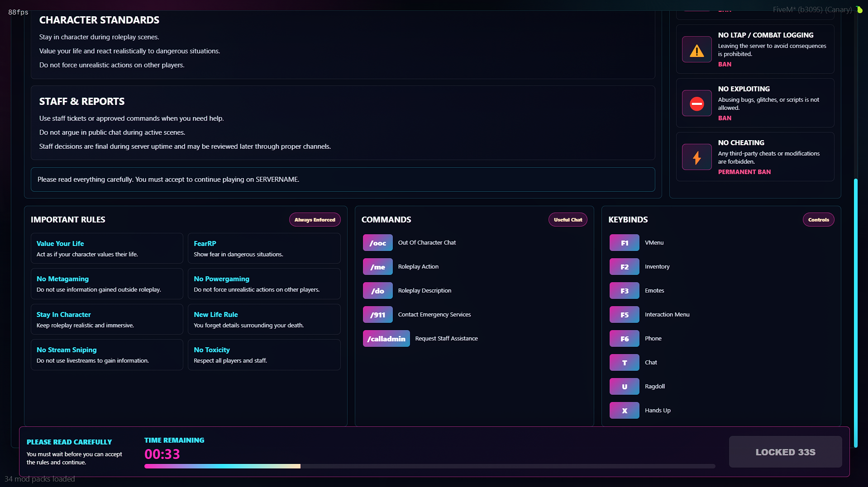Screen dimensions: 868x487
Task: Click the 00:33 countdown timer
Action: pyautogui.click(x=162, y=454)
